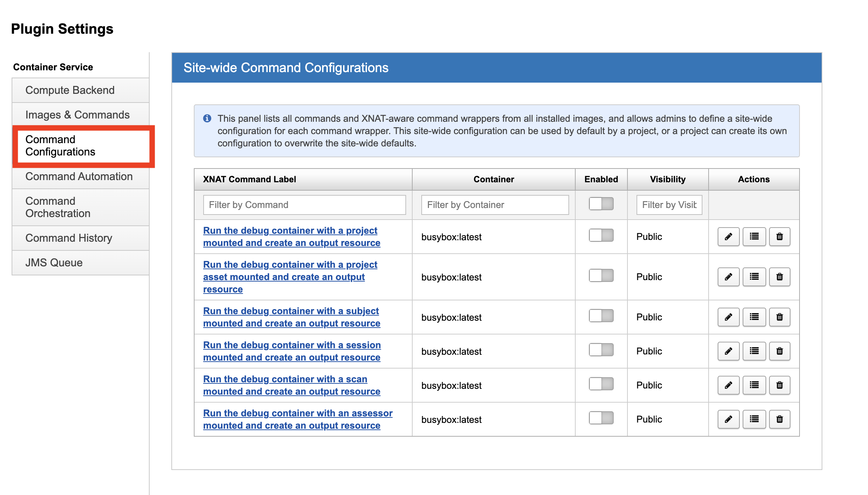Click the Filter by Command input field
868x495 pixels.
304,205
